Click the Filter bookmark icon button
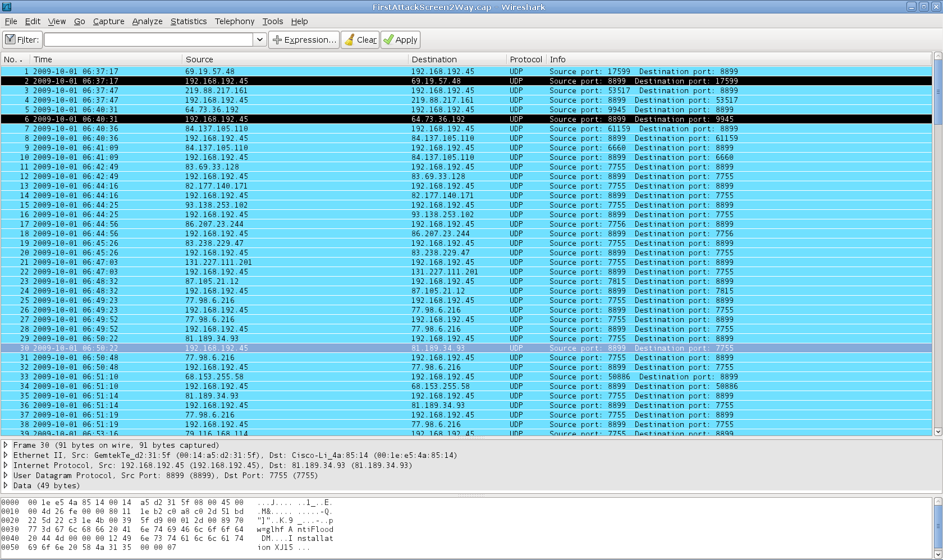The image size is (943, 560). [21, 40]
